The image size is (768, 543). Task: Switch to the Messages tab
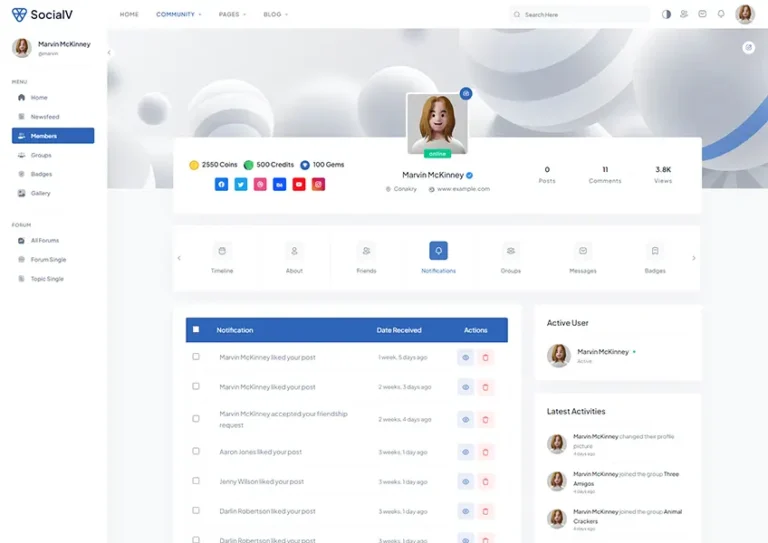583,258
